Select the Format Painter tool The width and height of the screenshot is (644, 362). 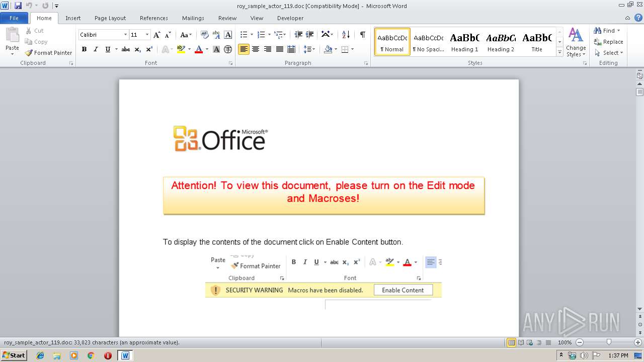[49, 53]
